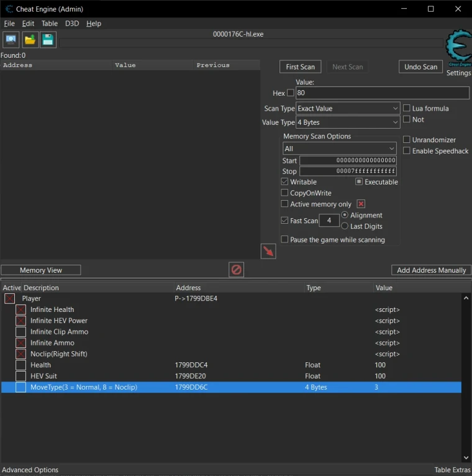This screenshot has height=476, width=472.
Task: Toggle the Fast Scan checkbox
Action: pos(284,221)
